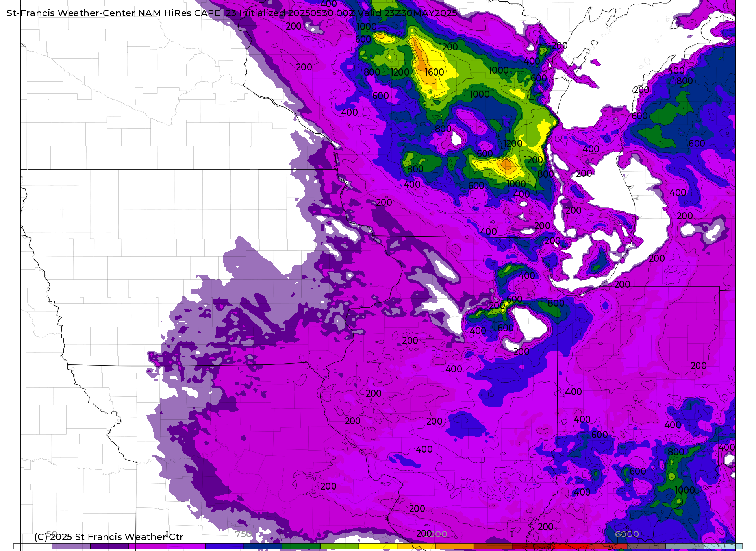756x551 pixels.
Task: Select the light green colorbar swatch
Action: [x=339, y=546]
